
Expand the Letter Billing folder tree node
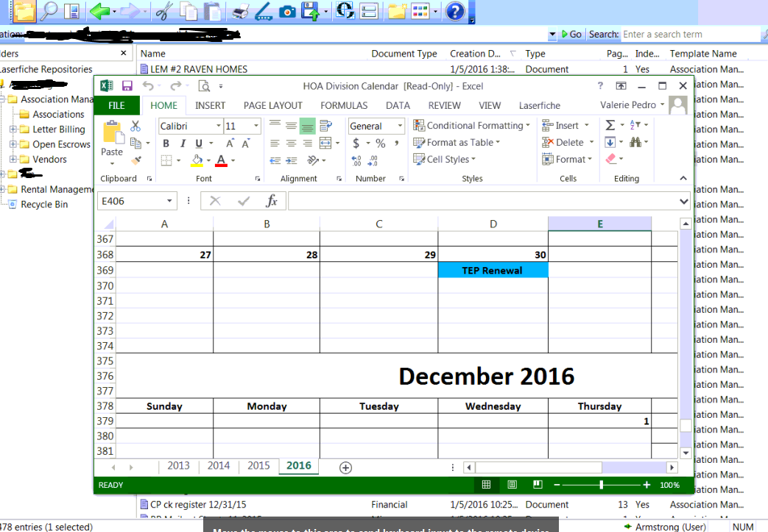pos(13,130)
